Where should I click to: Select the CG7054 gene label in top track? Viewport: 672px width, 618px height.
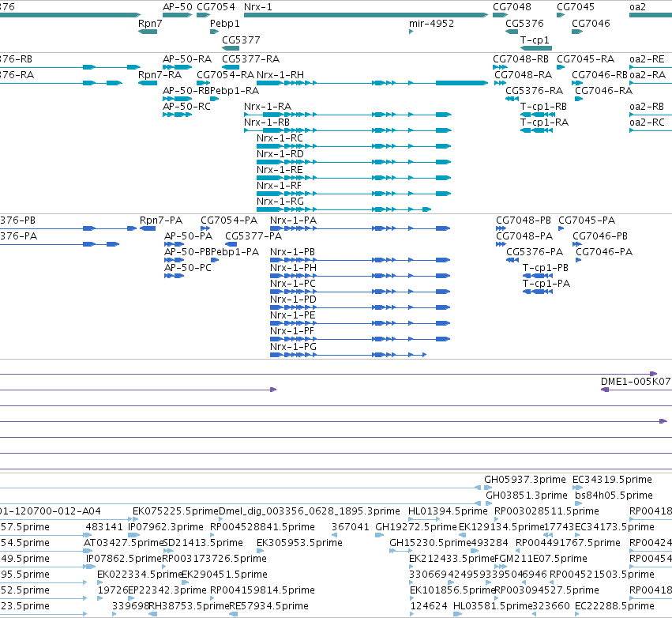click(216, 7)
